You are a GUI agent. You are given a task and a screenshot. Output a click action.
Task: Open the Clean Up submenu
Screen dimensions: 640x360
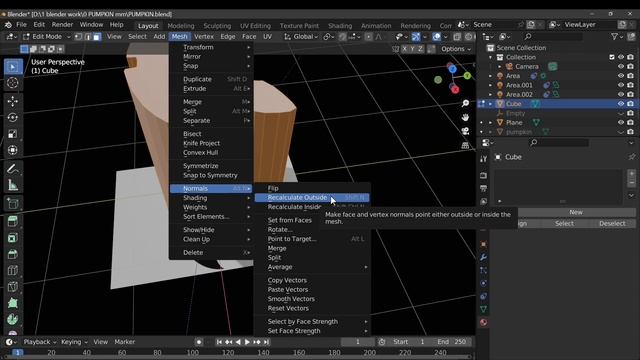[211, 239]
